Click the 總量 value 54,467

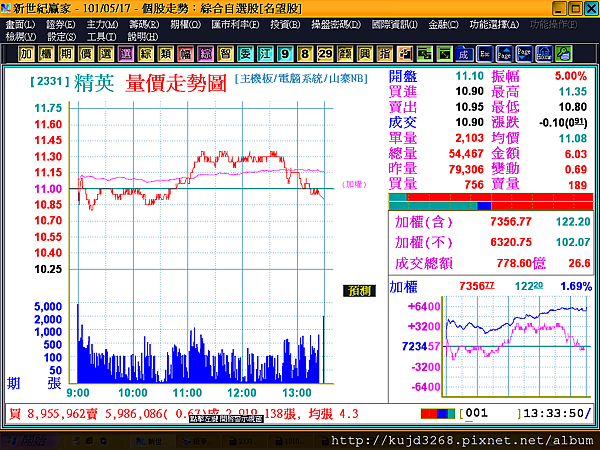(466, 154)
